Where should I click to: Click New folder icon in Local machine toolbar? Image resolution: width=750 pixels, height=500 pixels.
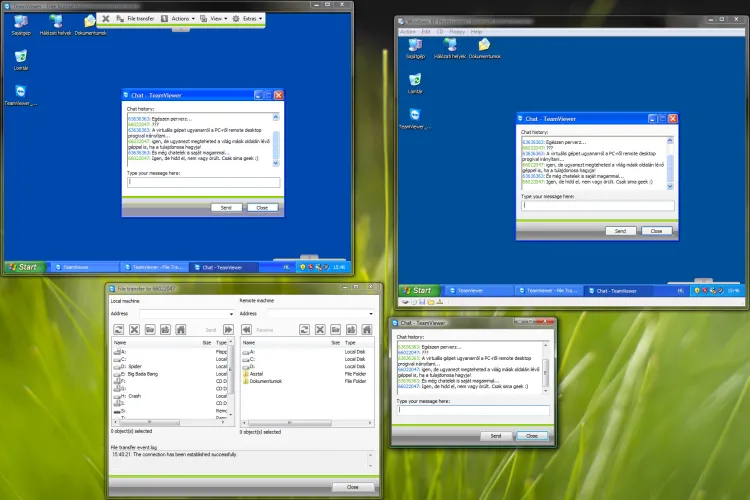click(150, 330)
